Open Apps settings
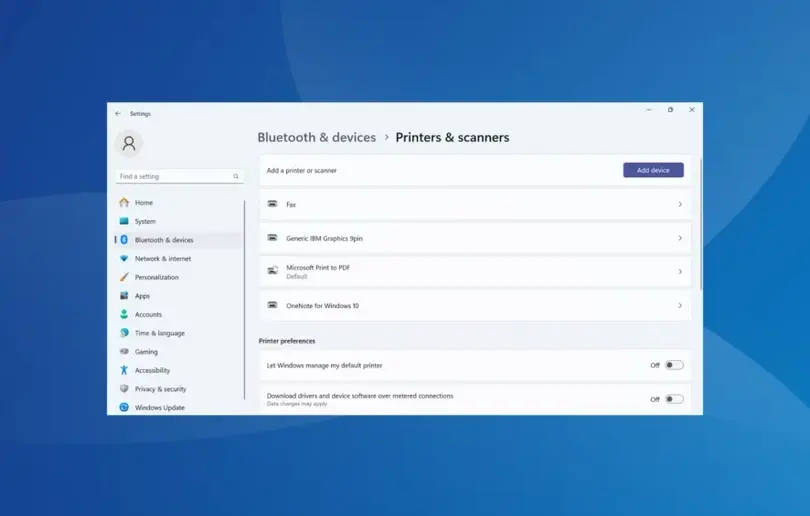Image resolution: width=810 pixels, height=516 pixels. click(179, 295)
